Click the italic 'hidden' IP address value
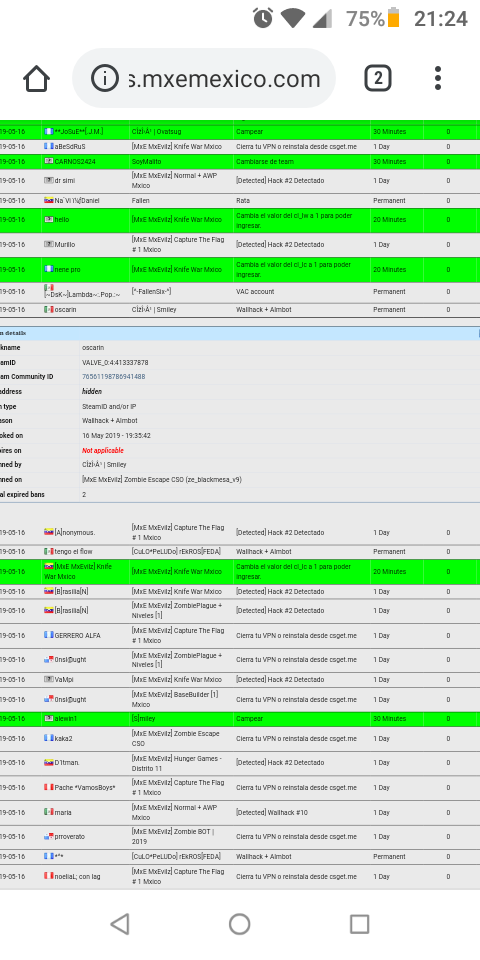 click(92, 391)
